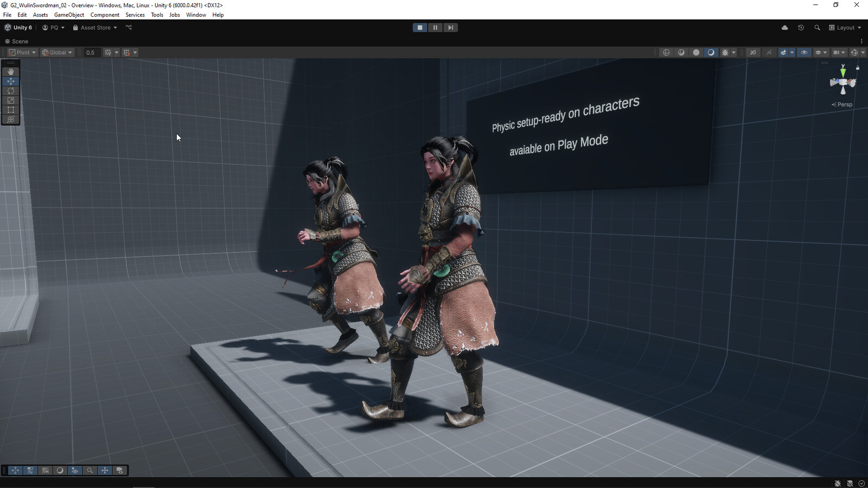
Task: Step forward one frame
Action: click(x=450, y=28)
